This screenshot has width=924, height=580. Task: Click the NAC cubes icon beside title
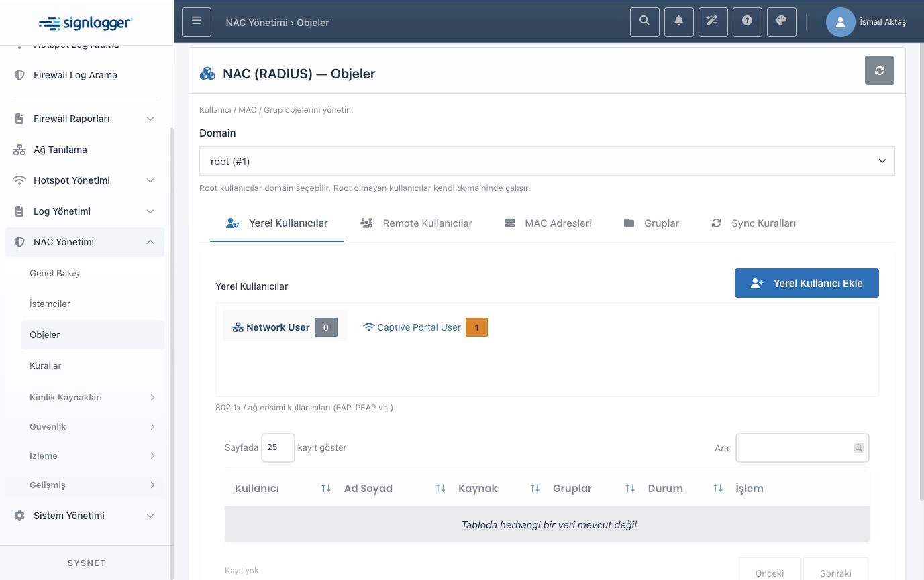[x=207, y=74]
